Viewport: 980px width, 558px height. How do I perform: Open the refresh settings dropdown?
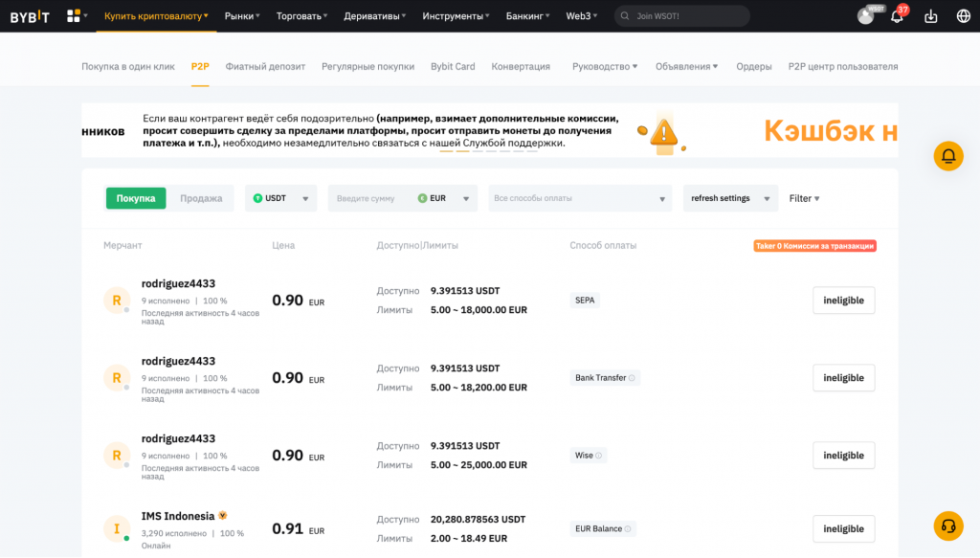click(x=730, y=198)
